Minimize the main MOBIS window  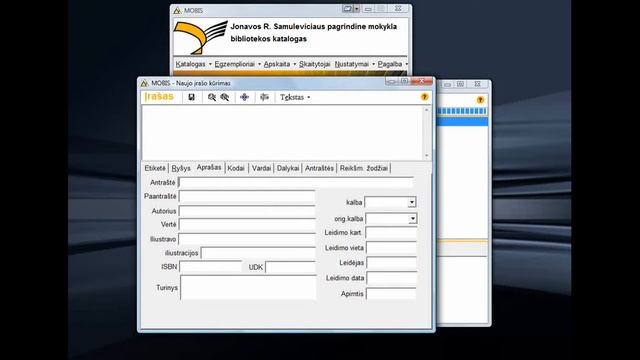[368, 9]
